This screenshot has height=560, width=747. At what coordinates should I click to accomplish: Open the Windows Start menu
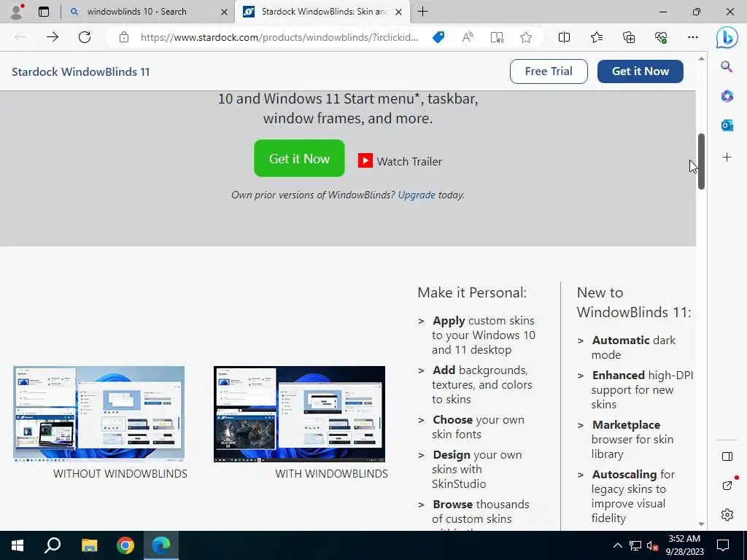[x=18, y=545]
